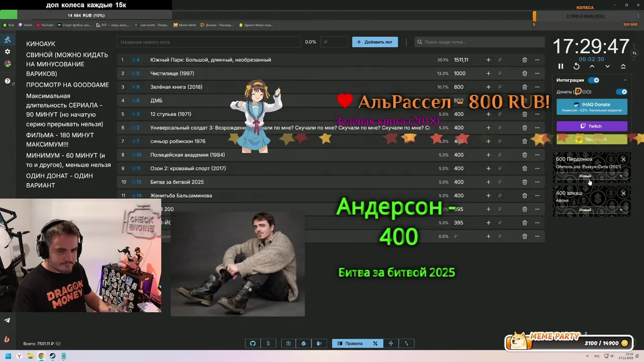Click the swap arrows beside the timer
Screen dimensions: 644x362
pyautogui.click(x=634, y=53)
